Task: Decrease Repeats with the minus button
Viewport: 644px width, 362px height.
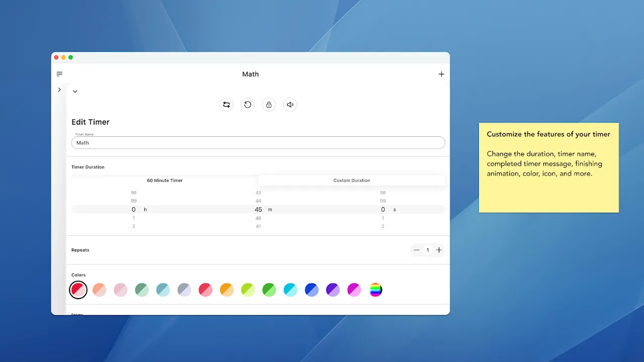Action: (x=417, y=250)
